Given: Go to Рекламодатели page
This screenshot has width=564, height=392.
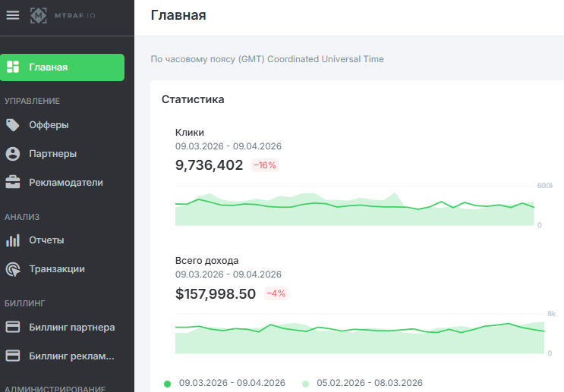Looking at the screenshot, I should 65,183.
